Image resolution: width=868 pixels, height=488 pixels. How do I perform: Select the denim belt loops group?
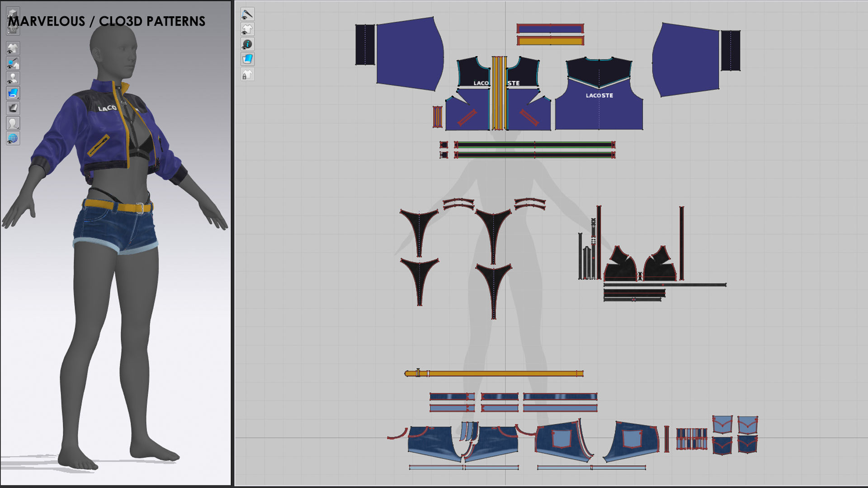coord(692,439)
